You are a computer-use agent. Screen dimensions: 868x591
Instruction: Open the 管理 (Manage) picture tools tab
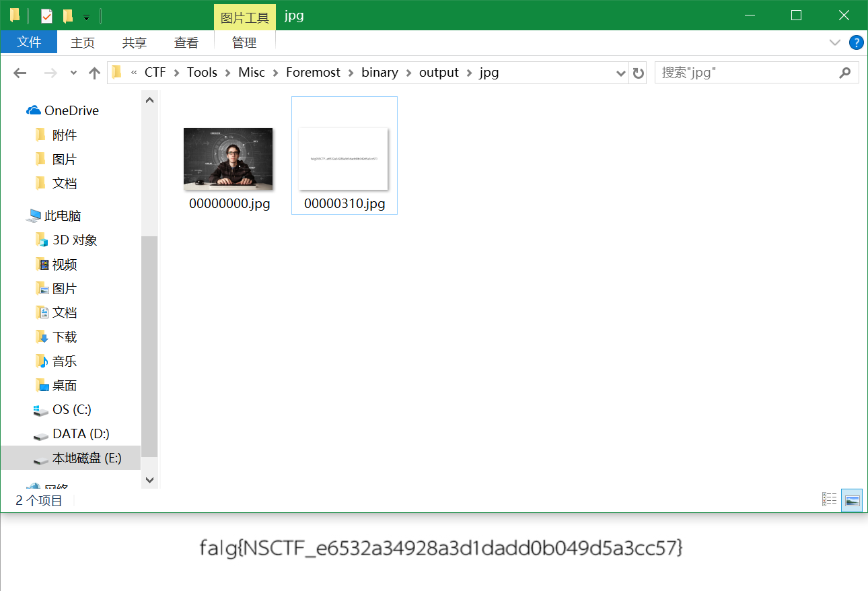(244, 42)
